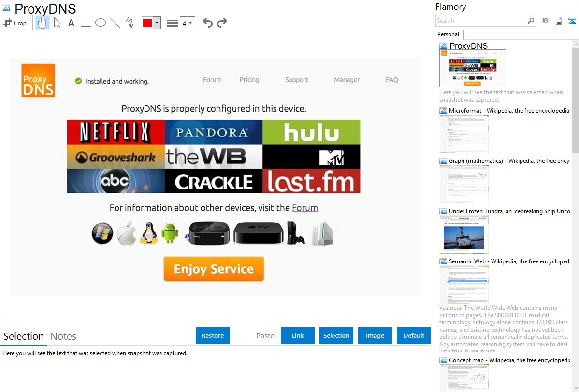Click the Windows device icon

tap(102, 233)
